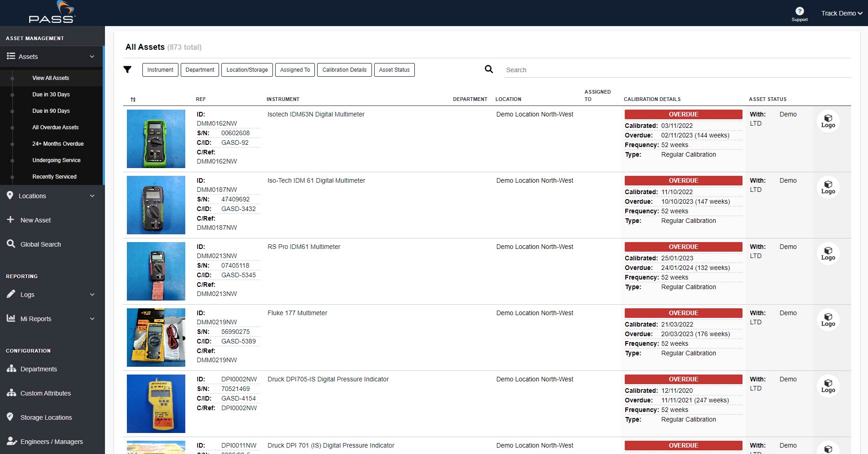Click the Druck DPI705-IS Digital Pressure Indicator name
This screenshot has height=454, width=868.
coord(328,379)
